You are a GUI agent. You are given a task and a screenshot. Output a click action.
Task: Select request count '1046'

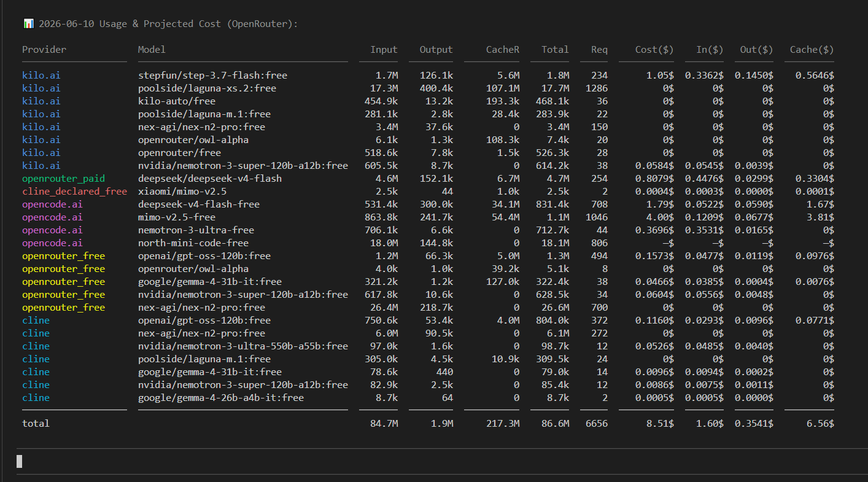coord(597,217)
